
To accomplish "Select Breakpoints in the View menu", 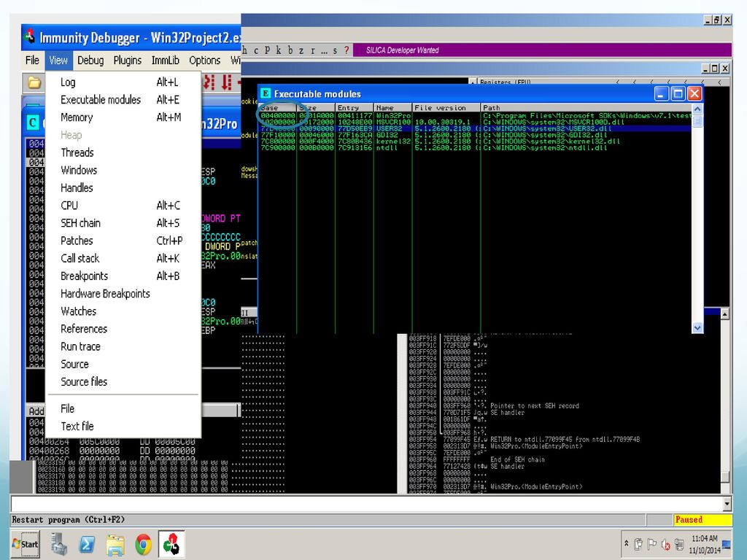I will pyautogui.click(x=123, y=276).
